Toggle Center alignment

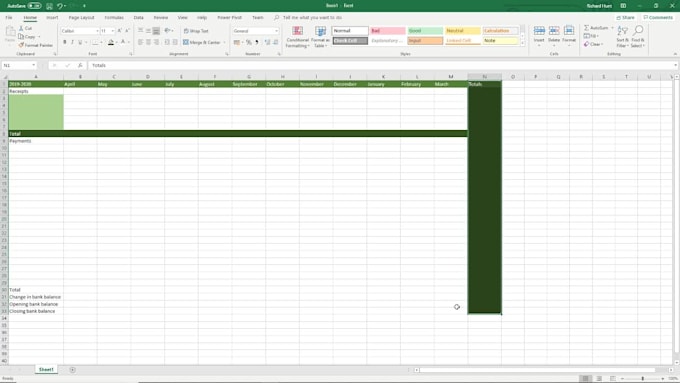pos(148,42)
